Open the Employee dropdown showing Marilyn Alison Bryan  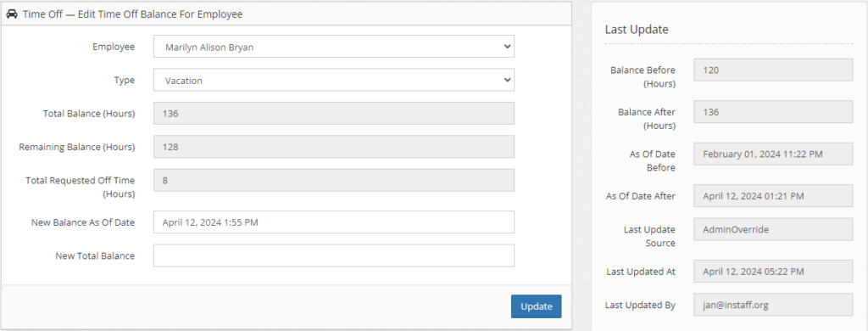pos(334,47)
